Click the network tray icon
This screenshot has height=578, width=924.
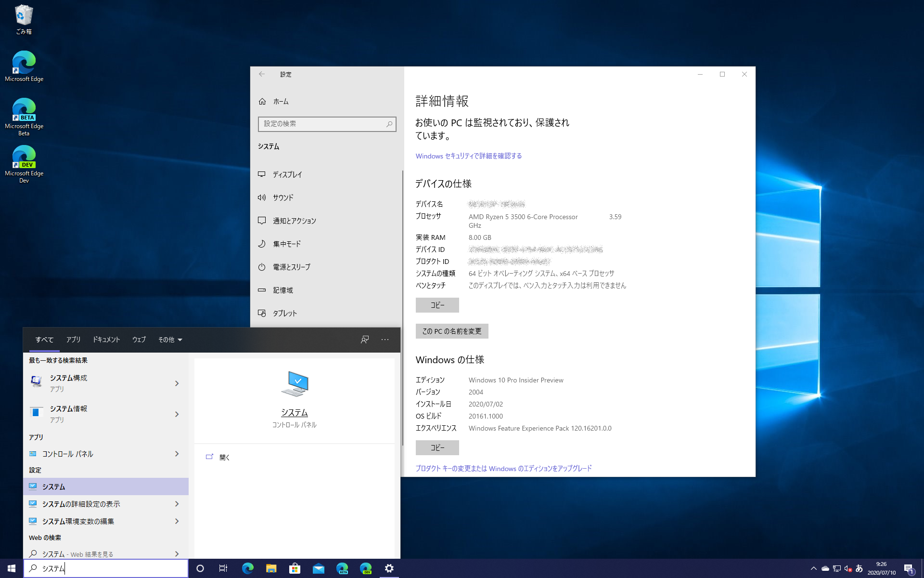pos(836,568)
